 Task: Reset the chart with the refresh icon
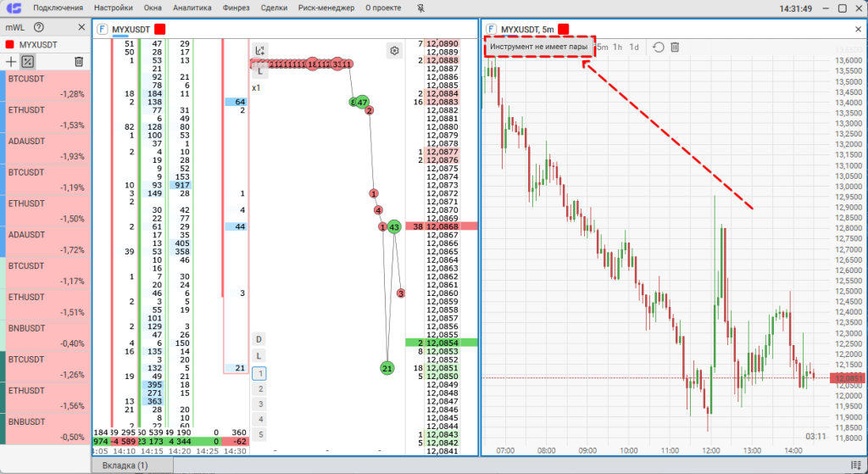[658, 47]
